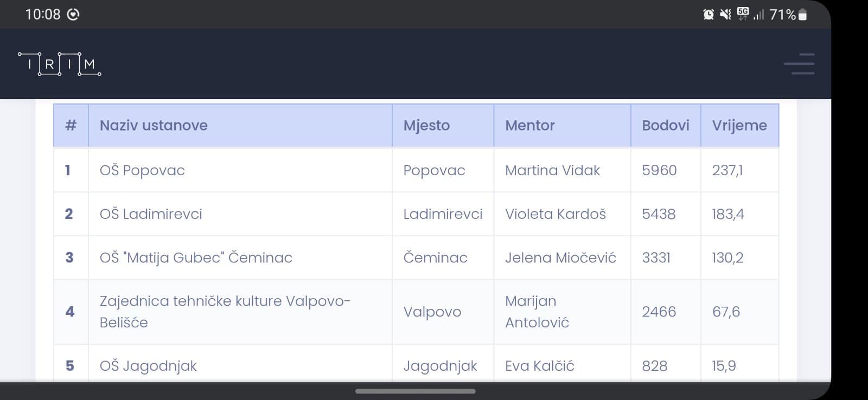Sort by the Bodovi column header

tap(666, 125)
